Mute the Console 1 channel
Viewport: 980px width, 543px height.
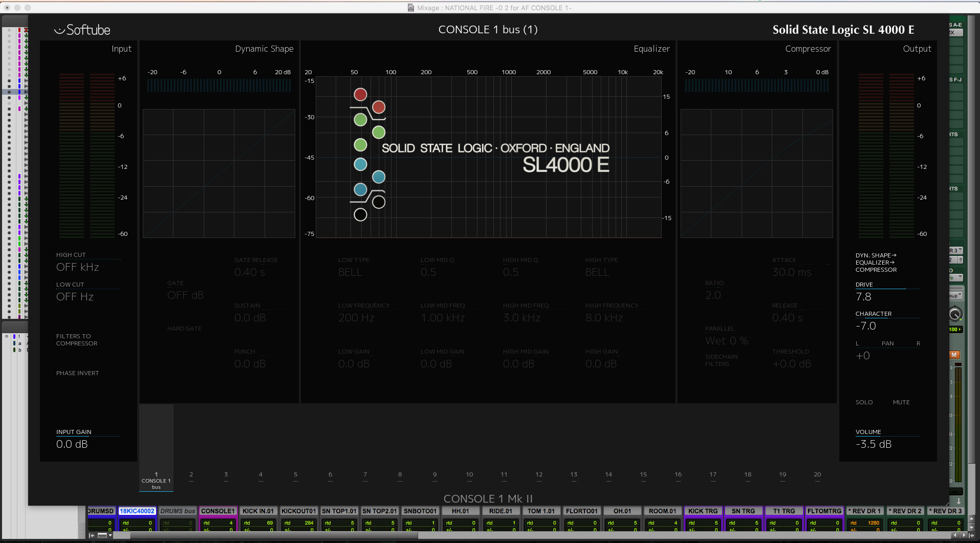(901, 402)
